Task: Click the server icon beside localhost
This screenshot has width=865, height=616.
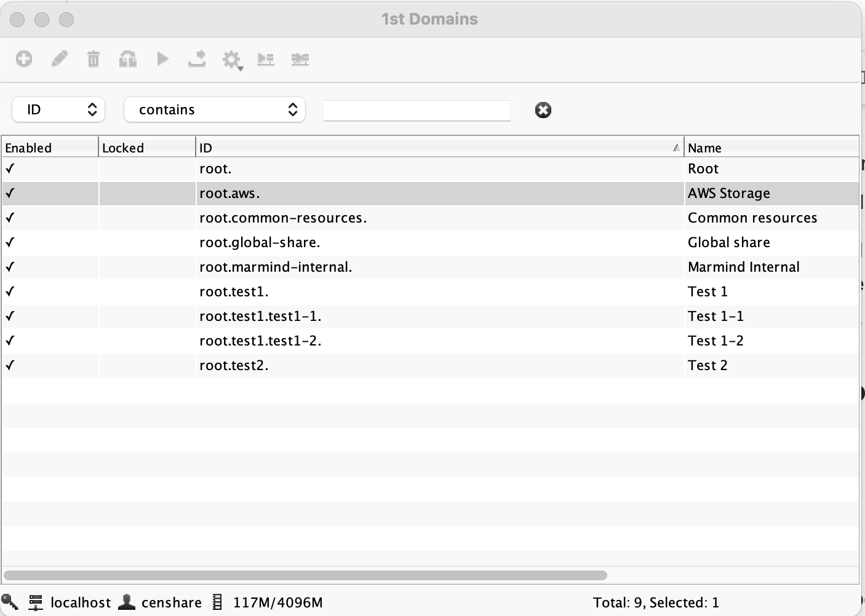Action: (x=36, y=602)
